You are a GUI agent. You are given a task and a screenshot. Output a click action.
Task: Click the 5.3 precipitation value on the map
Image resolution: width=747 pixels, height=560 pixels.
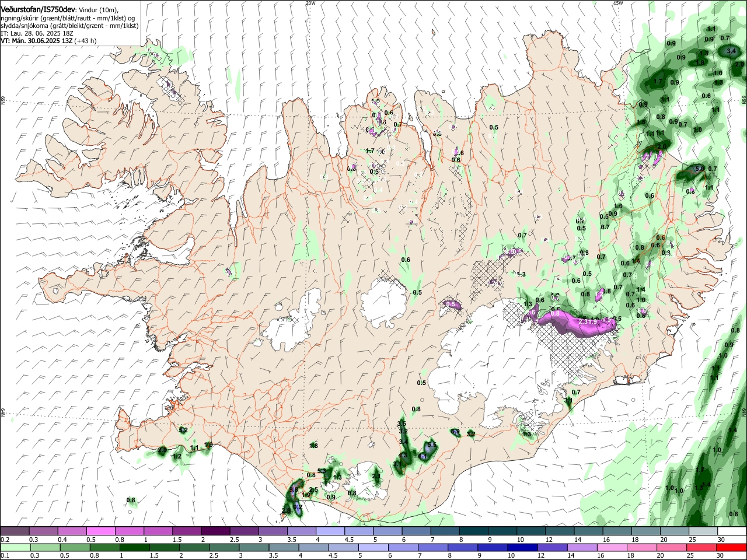[322, 471]
